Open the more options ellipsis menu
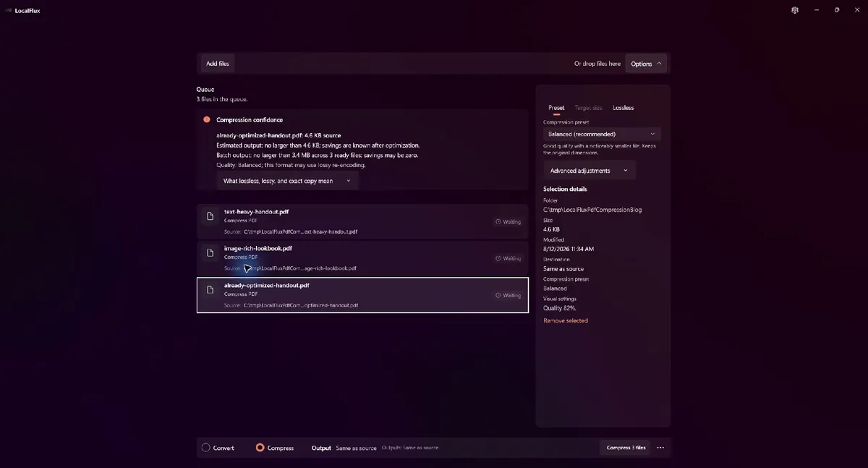 [660, 448]
